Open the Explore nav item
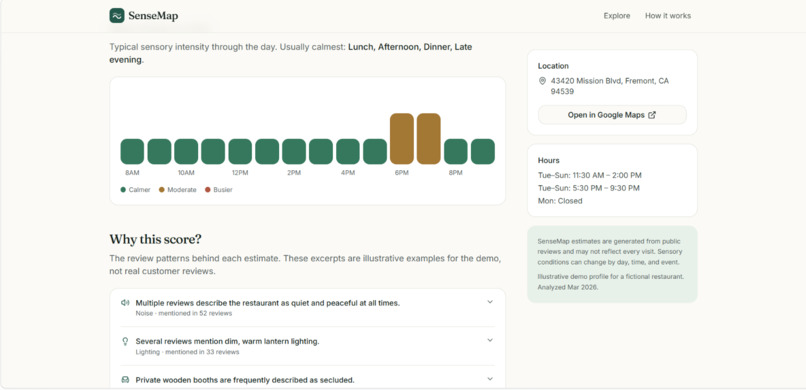Screen dimensions: 806x390 617,16
